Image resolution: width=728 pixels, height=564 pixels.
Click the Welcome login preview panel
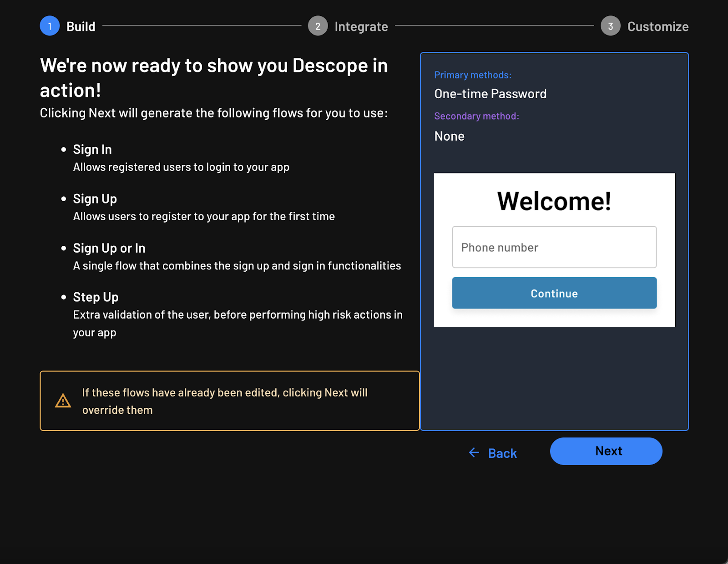tap(554, 249)
